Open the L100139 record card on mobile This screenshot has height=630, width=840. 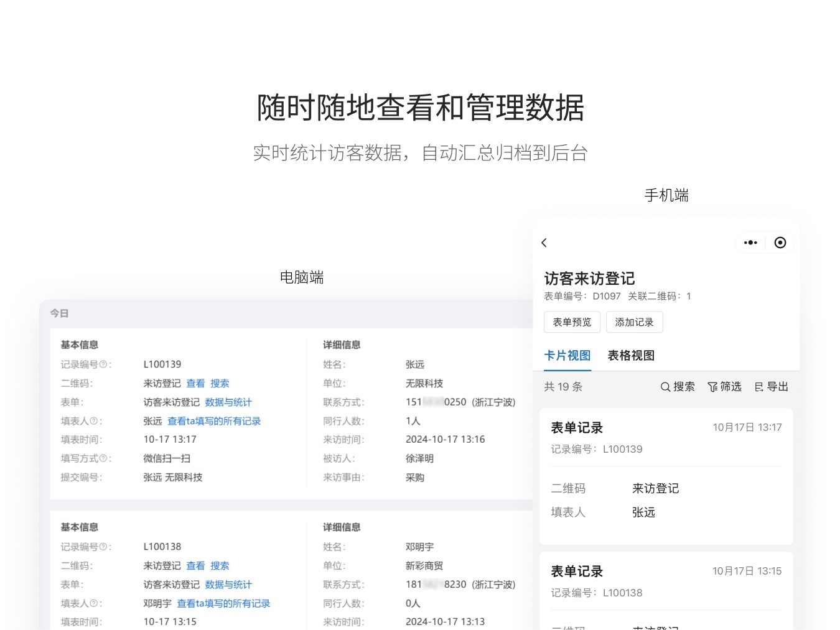(x=666, y=476)
